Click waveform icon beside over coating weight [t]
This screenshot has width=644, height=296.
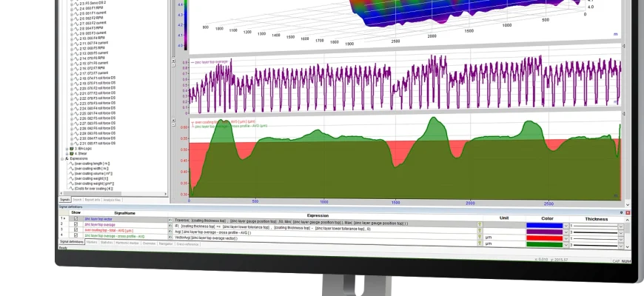tap(72, 178)
